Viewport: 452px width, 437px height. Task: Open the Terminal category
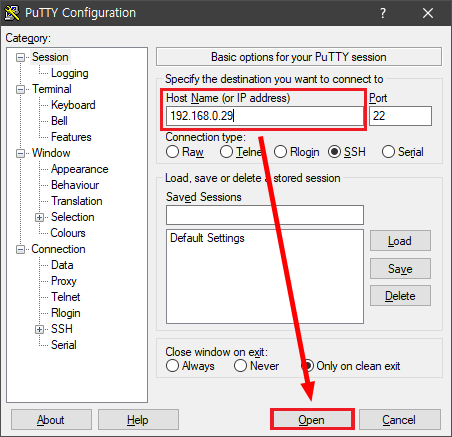pyautogui.click(x=52, y=89)
